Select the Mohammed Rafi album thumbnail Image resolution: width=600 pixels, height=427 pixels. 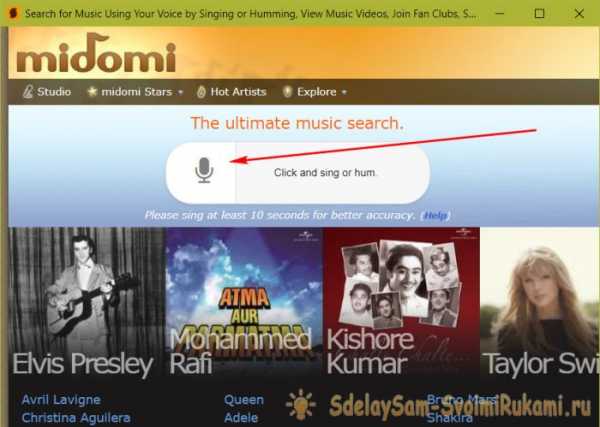coord(244,302)
